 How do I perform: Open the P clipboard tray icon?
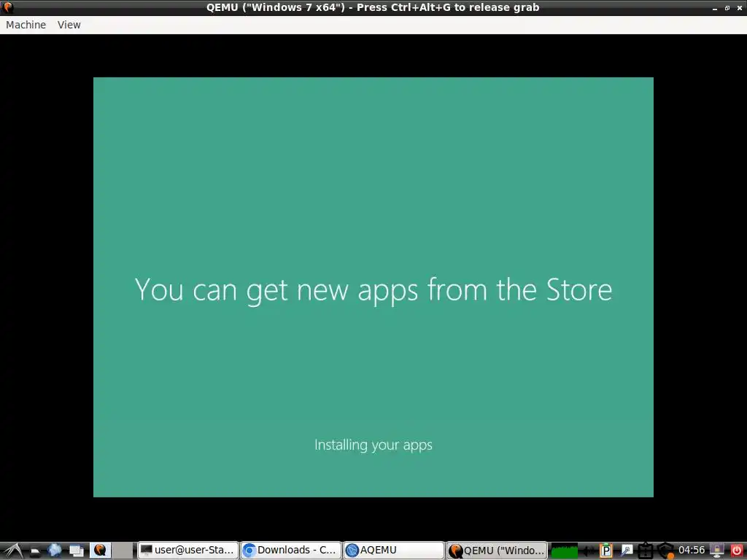click(x=606, y=551)
